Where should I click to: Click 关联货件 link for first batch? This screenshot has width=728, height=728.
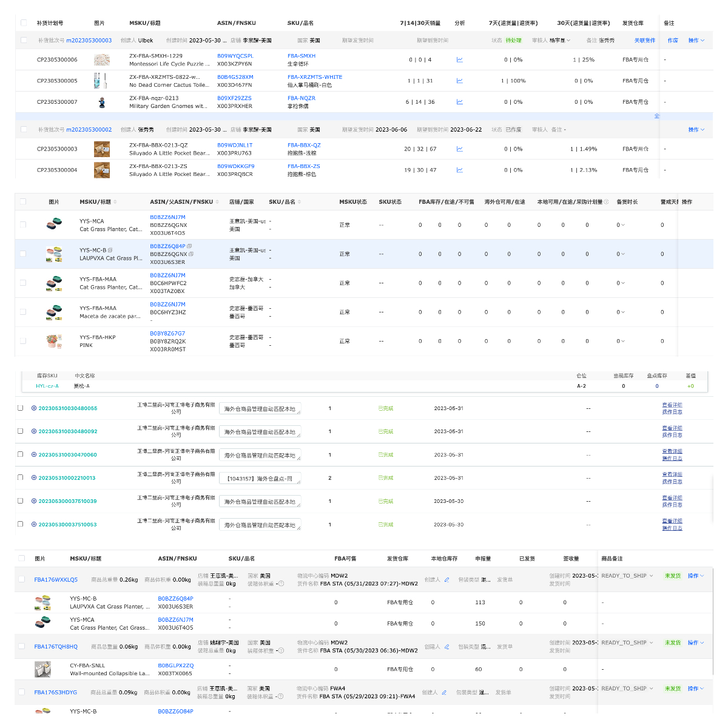(644, 41)
